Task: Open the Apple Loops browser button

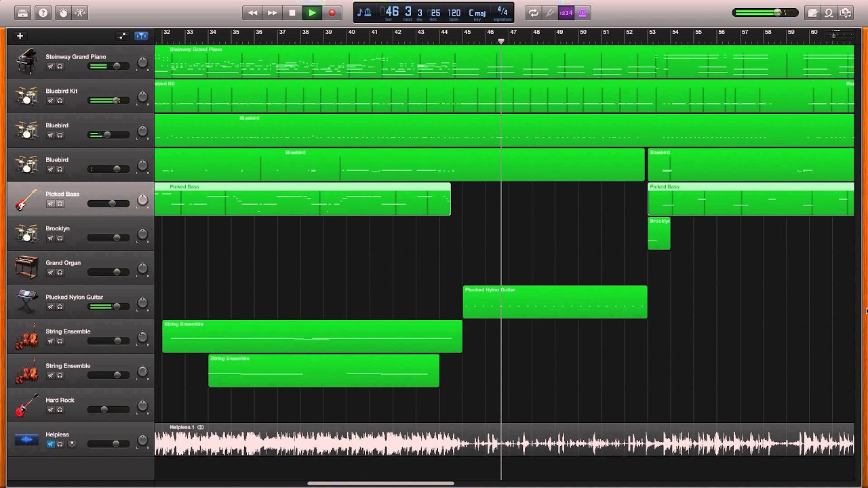Action: coord(829,13)
